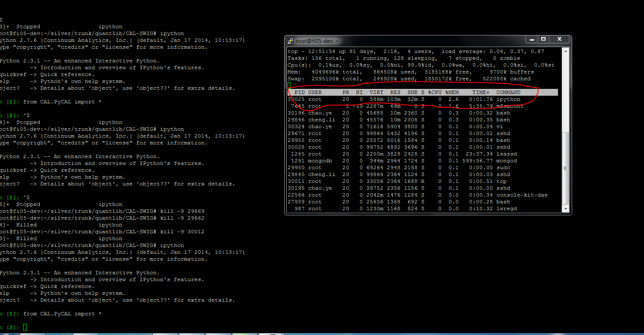Click the green cursor at the bottom IPython prompt
The width and height of the screenshot is (644, 335).
click(x=25, y=327)
